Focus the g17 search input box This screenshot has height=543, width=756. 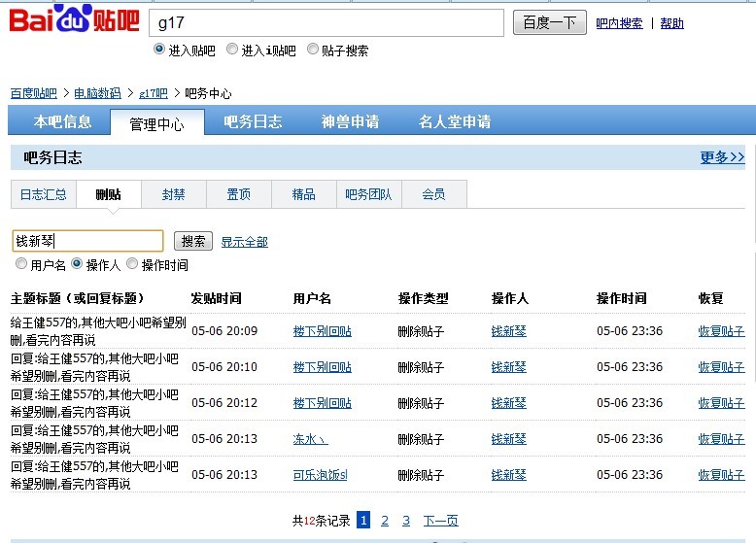[326, 22]
